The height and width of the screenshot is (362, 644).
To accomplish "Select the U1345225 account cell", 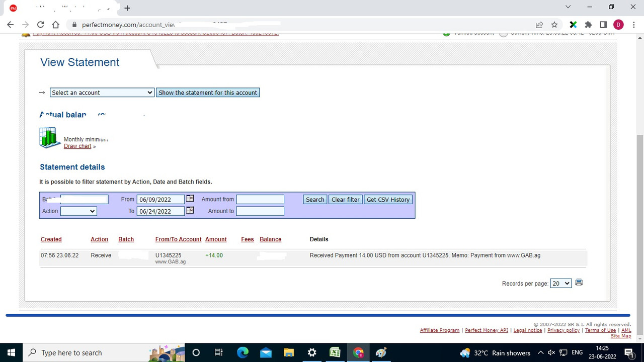I will (169, 255).
